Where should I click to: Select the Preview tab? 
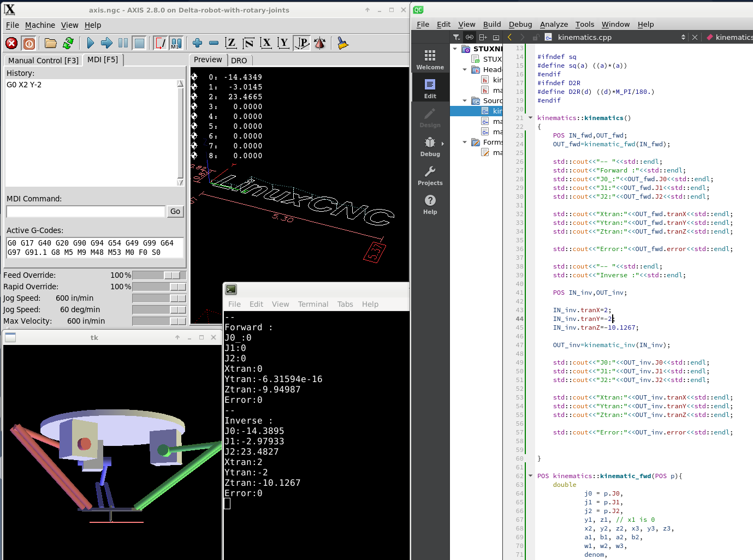[208, 59]
